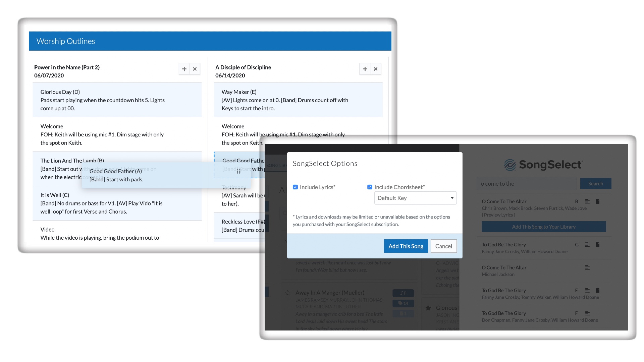
Task: Remove Power in the Name outline
Action: coord(195,69)
